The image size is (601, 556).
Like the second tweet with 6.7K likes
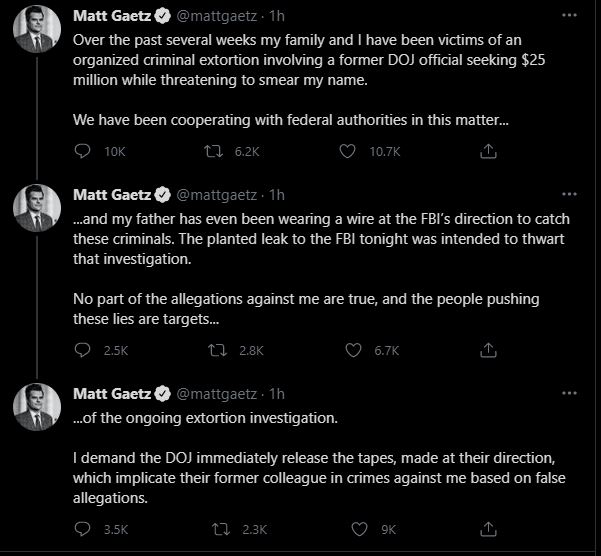(352, 350)
